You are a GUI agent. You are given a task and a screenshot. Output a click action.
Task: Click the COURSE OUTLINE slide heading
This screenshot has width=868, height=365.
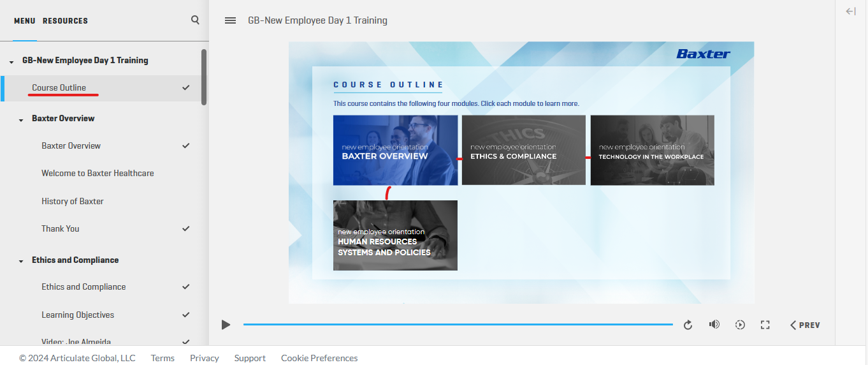(389, 85)
